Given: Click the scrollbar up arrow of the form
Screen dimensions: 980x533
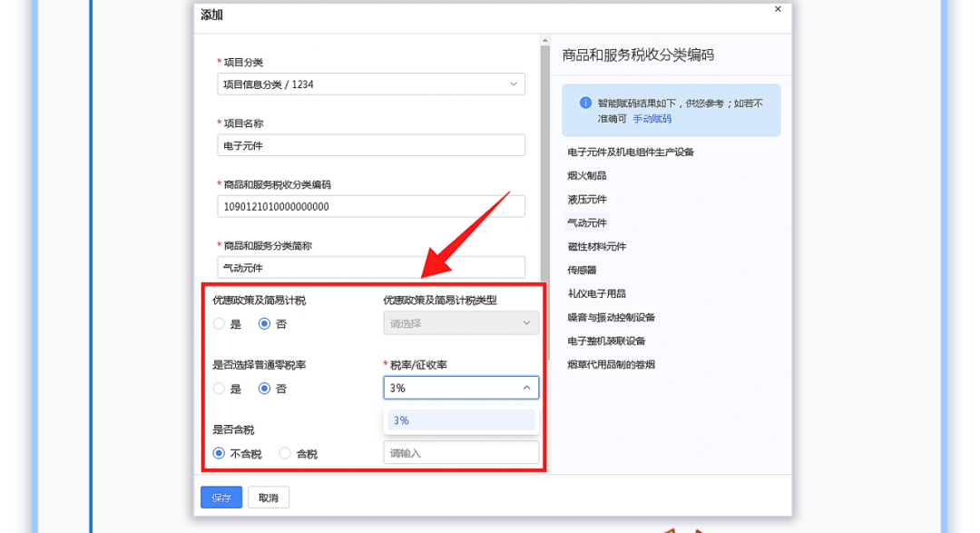Looking at the screenshot, I should (x=545, y=41).
